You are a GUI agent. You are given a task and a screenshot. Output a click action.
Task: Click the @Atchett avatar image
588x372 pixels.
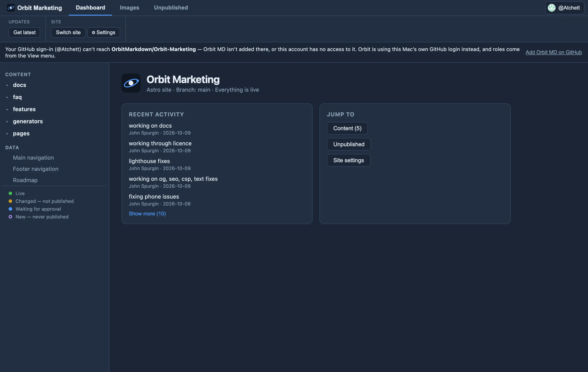552,8
